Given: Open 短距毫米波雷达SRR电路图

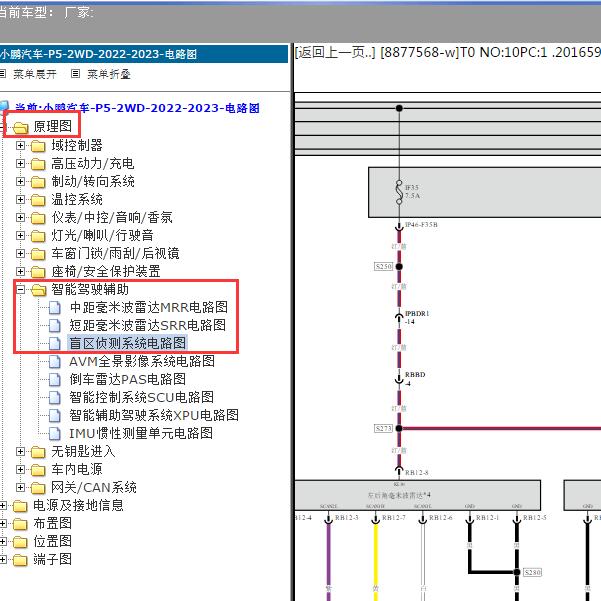Looking at the screenshot, I should (148, 325).
